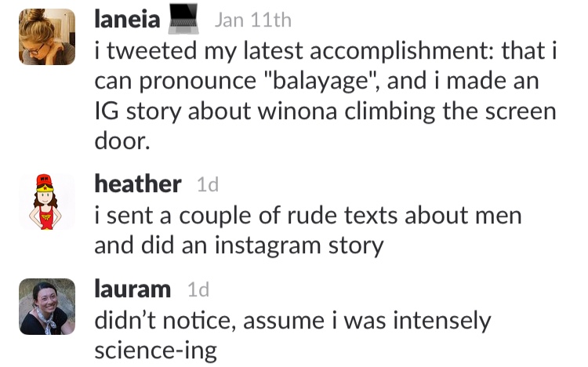Click "IG story about winona" text
This screenshot has height=367, width=588.
(216, 111)
